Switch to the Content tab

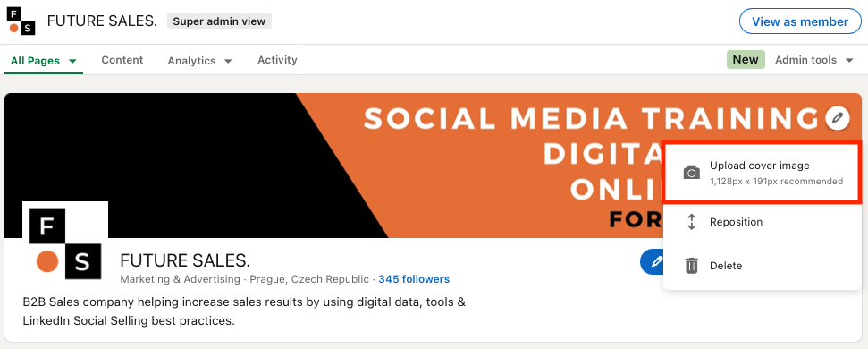point(122,60)
